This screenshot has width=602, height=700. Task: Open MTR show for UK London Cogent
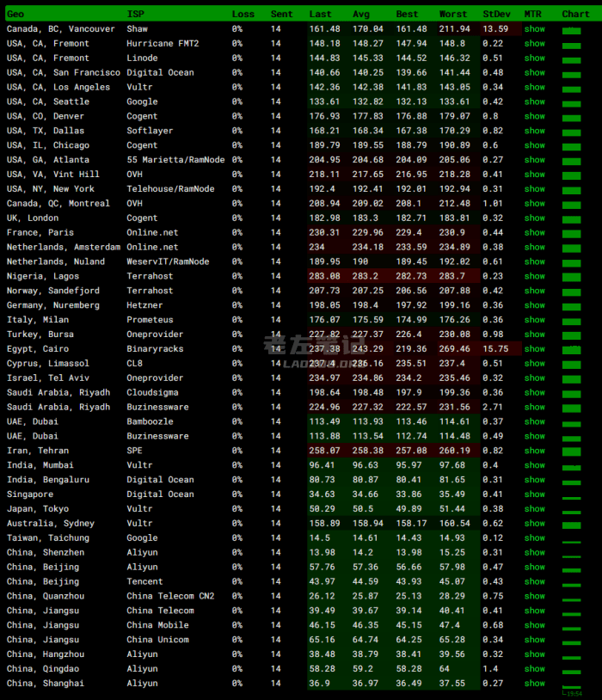click(535, 218)
